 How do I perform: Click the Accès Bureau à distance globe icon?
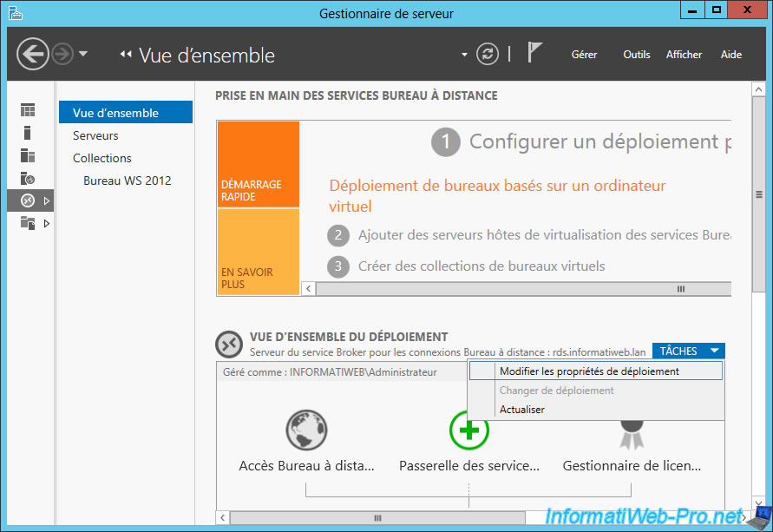coord(306,430)
